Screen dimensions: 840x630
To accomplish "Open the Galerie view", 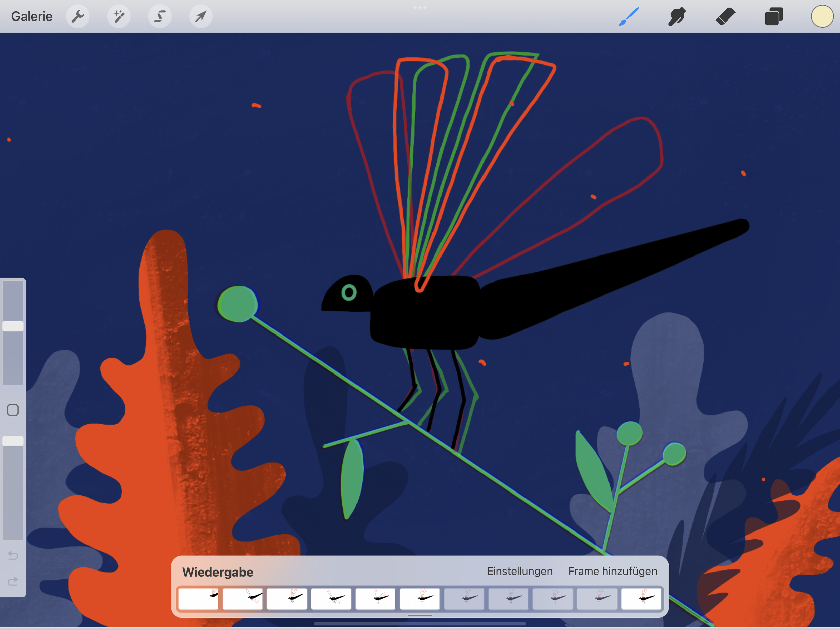I will click(x=32, y=16).
